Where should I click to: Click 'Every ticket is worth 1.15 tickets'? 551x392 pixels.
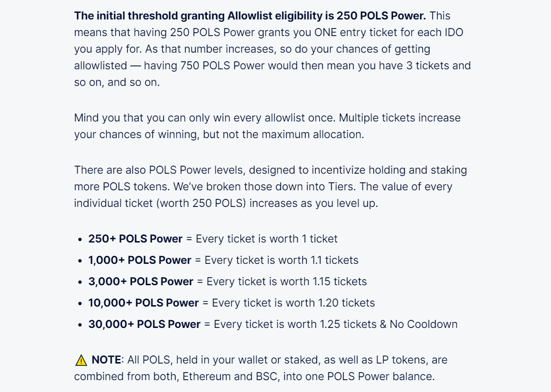click(x=287, y=282)
